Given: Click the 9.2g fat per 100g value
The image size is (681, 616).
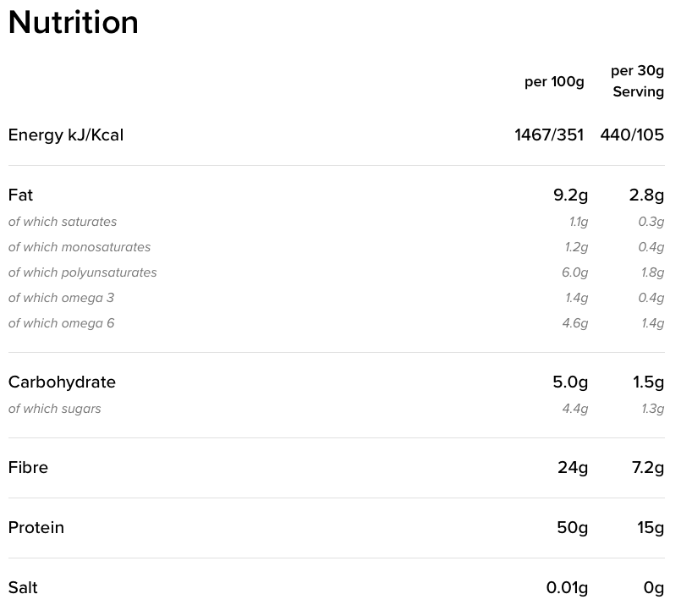Looking at the screenshot, I should [x=571, y=195].
